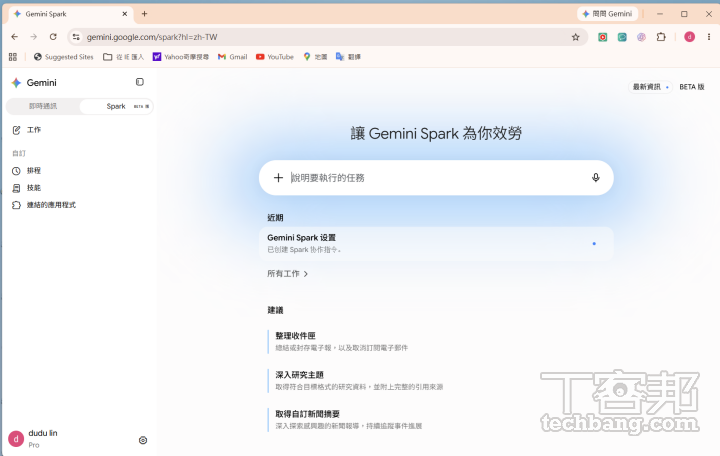Viewport: 720px width, 456px height.
Task: View site information icon in address bar
Action: click(x=76, y=37)
